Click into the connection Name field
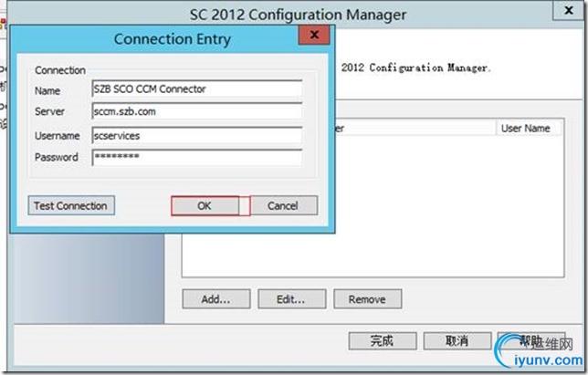588x375 pixels. coord(197,89)
